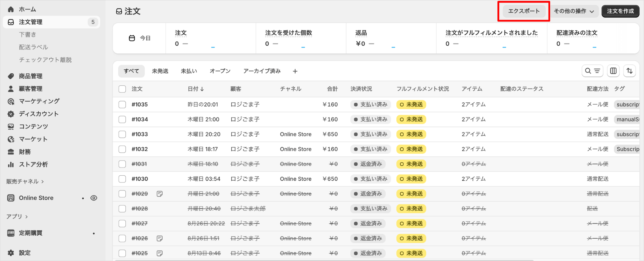This screenshot has width=644, height=261.
Task: Switch to the 未発送 tab
Action: point(160,71)
